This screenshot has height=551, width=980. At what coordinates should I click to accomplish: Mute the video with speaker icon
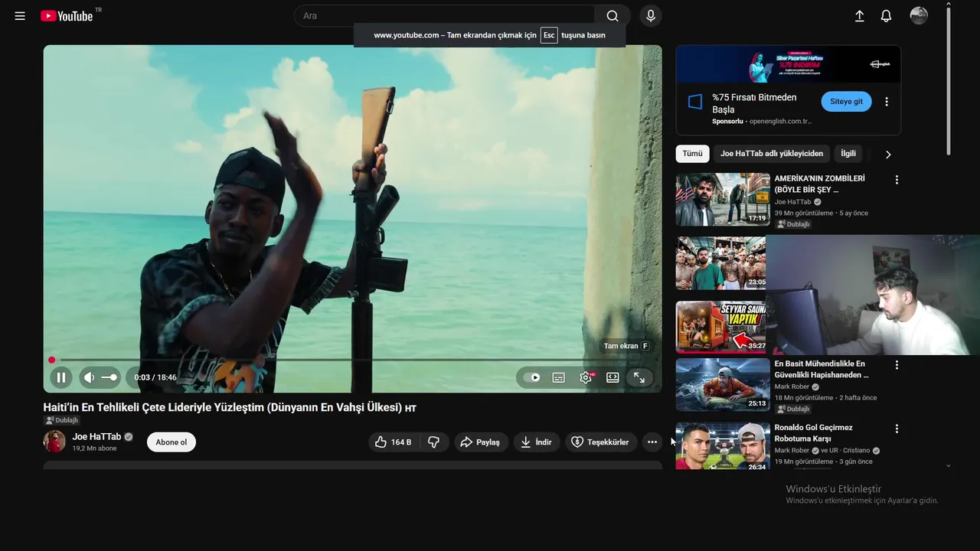click(89, 377)
